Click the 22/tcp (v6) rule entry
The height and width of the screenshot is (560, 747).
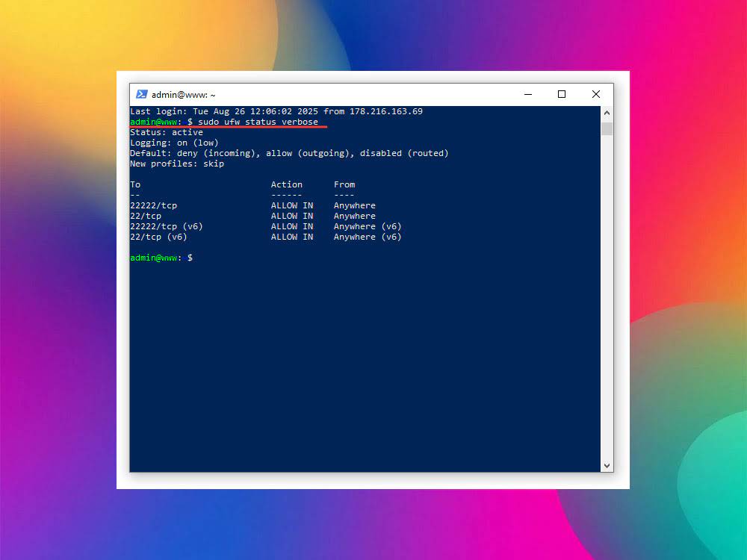(158, 237)
